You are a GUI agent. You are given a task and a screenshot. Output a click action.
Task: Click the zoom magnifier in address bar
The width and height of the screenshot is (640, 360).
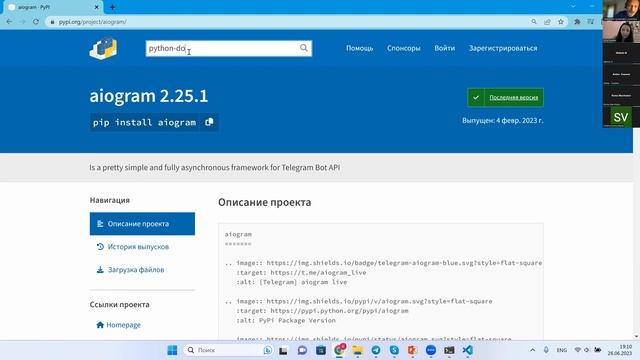pyautogui.click(x=534, y=22)
